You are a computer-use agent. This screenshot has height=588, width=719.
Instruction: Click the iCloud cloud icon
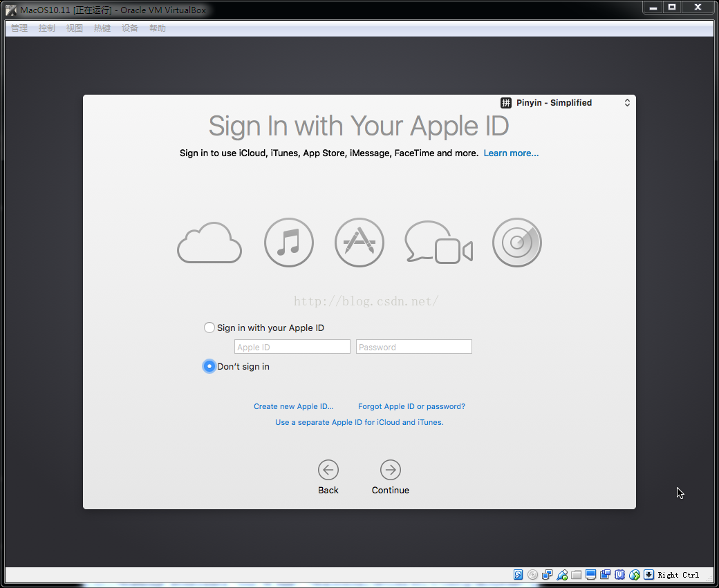click(209, 243)
